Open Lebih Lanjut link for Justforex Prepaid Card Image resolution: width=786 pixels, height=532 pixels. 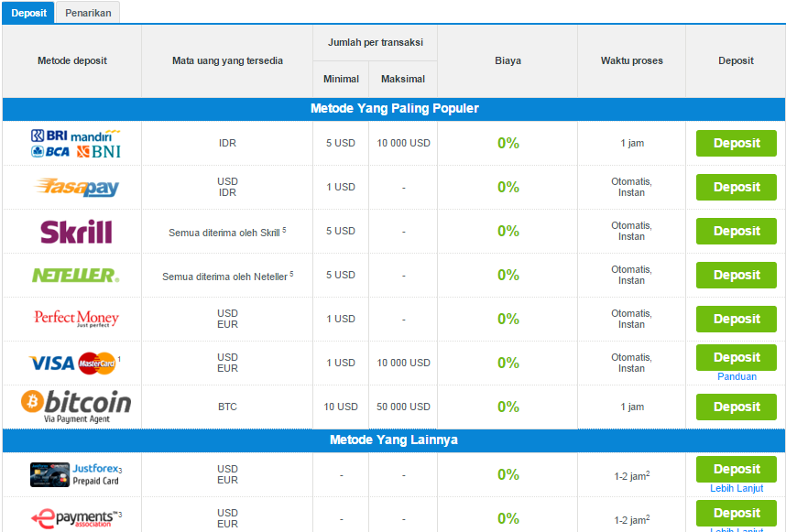click(737, 488)
